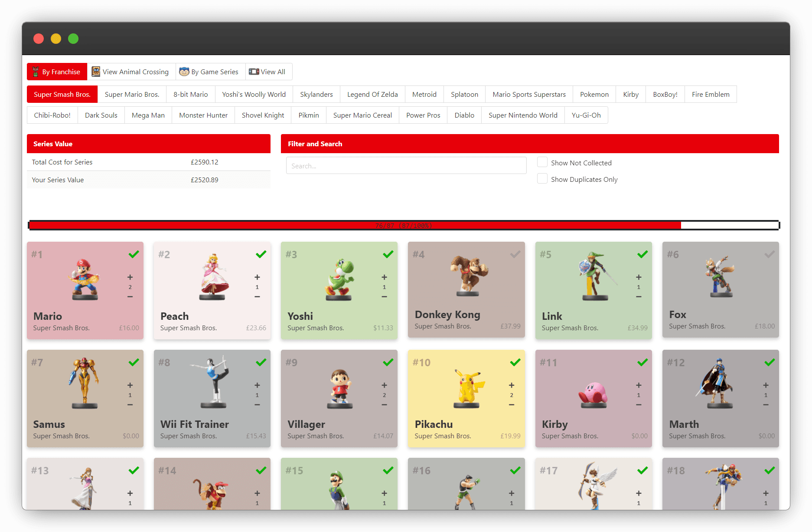The height and width of the screenshot is (532, 812).
Task: Remove one Yoshi with minus icon
Action: tap(384, 297)
